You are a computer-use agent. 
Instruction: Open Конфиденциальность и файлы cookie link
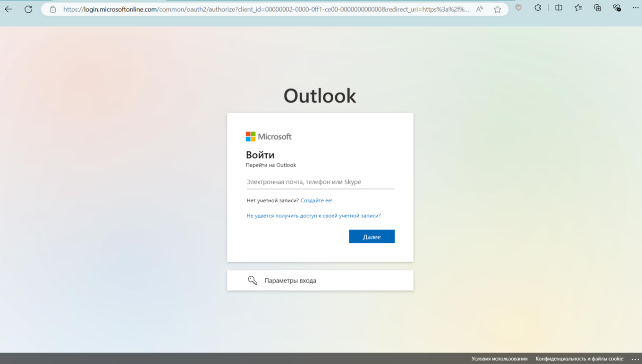(x=579, y=359)
